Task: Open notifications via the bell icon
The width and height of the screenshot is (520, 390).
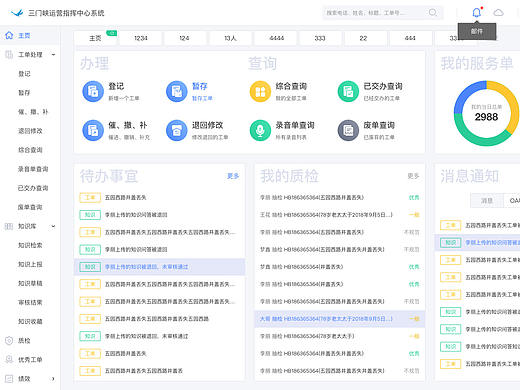Action: point(477,13)
